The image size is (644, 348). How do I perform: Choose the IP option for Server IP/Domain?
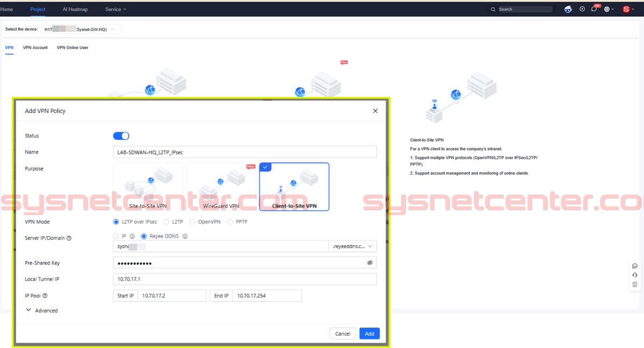(116, 237)
